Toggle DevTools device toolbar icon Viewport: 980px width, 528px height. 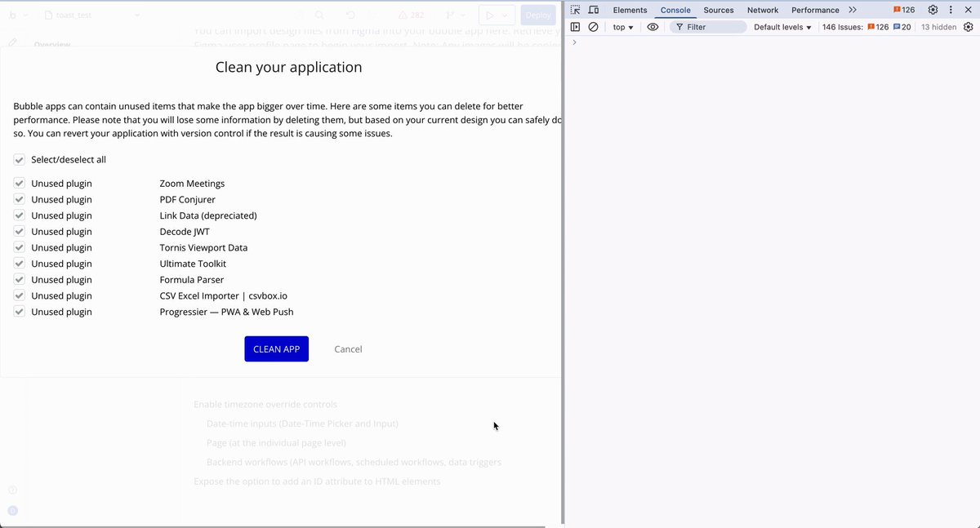click(594, 10)
